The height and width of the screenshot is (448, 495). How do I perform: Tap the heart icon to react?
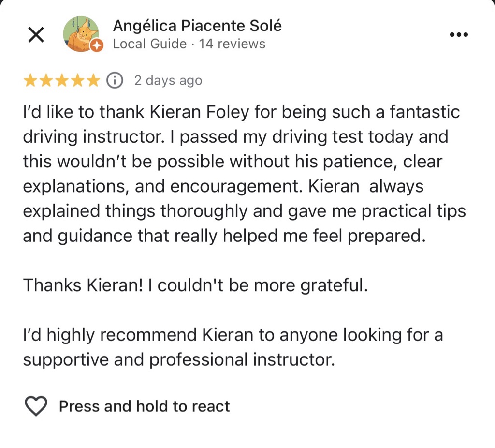[x=36, y=406]
